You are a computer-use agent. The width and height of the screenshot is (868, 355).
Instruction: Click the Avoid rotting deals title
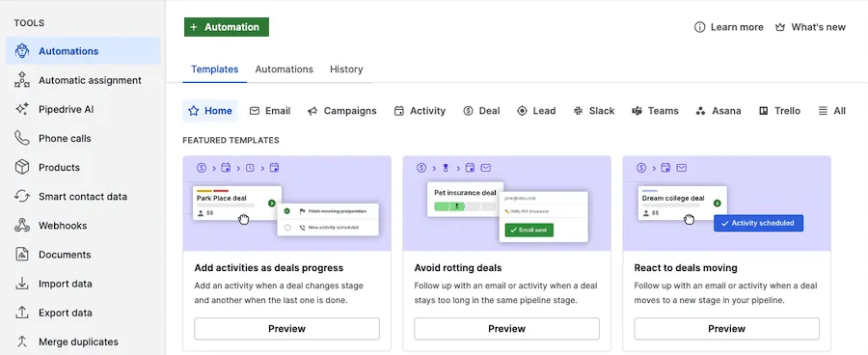coord(458,268)
